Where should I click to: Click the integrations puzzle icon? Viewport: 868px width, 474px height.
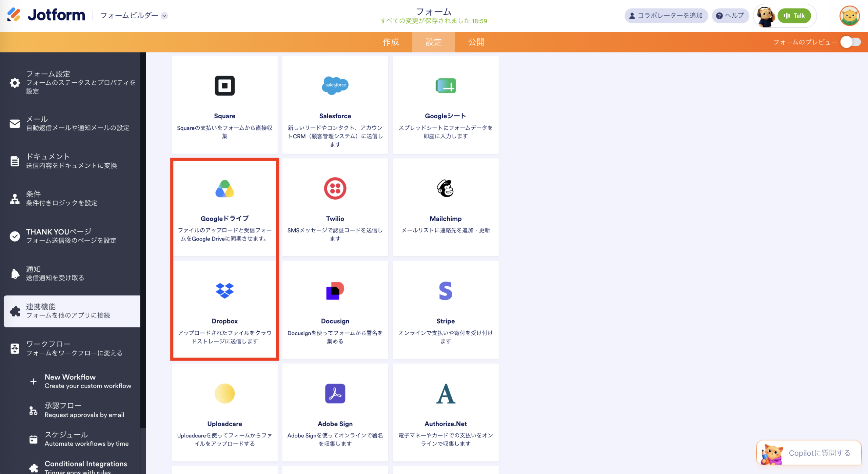(x=15, y=311)
